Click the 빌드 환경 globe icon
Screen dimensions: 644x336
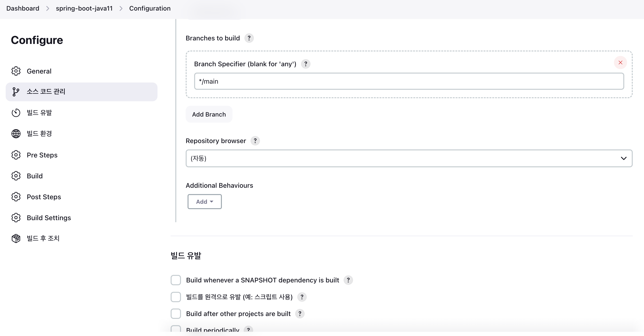(x=16, y=134)
